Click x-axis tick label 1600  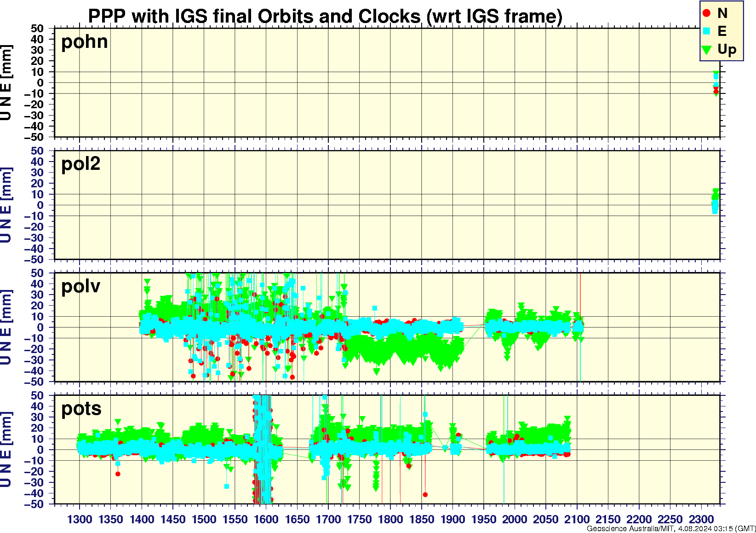pyautogui.click(x=266, y=520)
